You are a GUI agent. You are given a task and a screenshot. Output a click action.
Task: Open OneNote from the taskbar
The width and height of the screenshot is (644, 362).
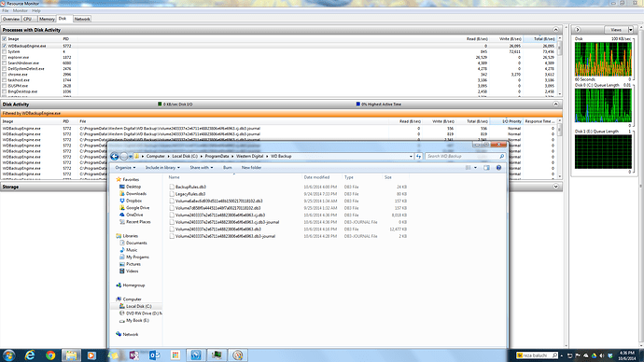tap(133, 355)
